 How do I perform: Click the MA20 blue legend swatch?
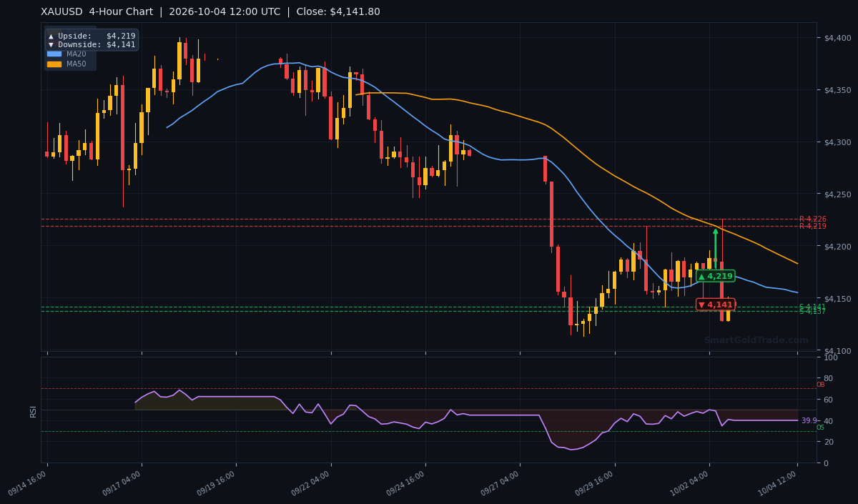click(x=54, y=54)
